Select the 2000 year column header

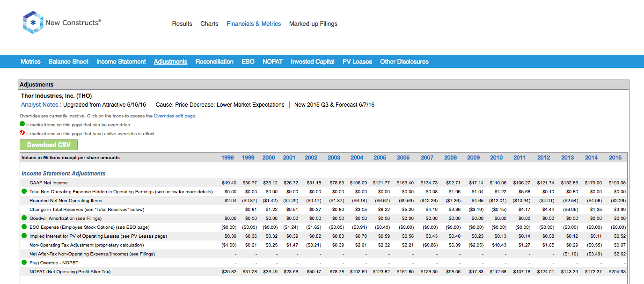269,158
